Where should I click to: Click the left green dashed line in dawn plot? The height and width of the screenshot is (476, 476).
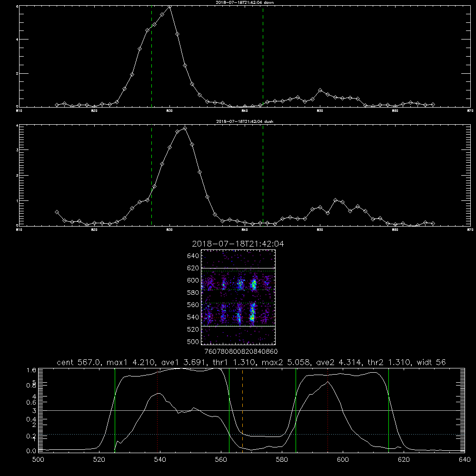[x=151, y=56]
